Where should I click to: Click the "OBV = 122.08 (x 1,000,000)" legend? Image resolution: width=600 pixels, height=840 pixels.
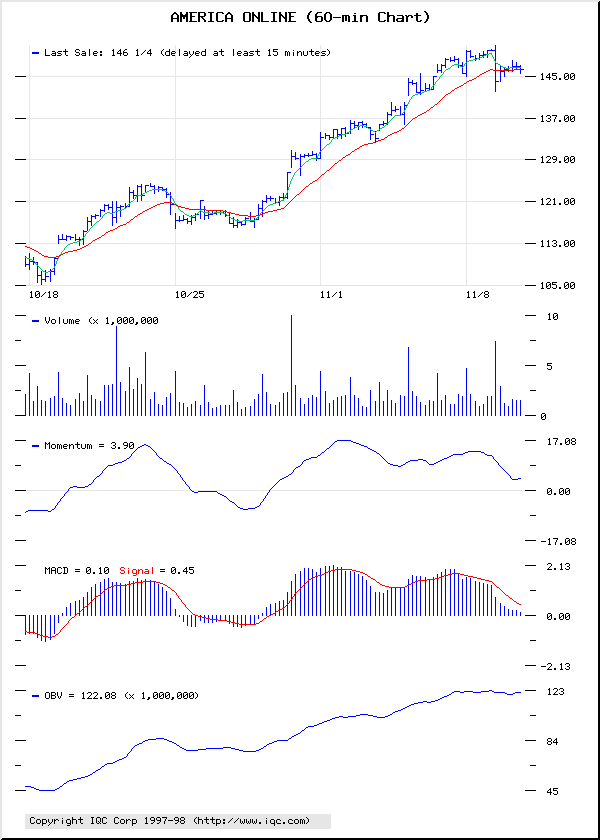pyautogui.click(x=122, y=695)
